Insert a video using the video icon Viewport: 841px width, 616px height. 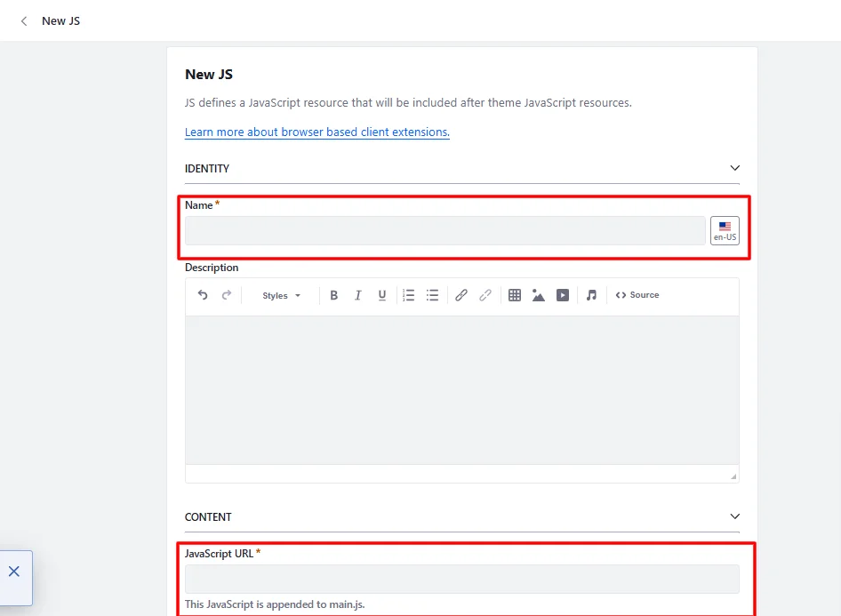(563, 295)
